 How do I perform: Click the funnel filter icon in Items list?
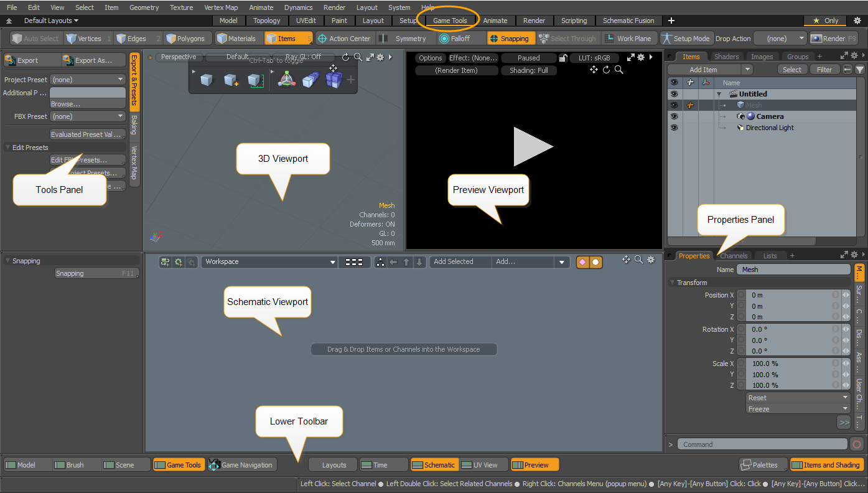tap(859, 70)
